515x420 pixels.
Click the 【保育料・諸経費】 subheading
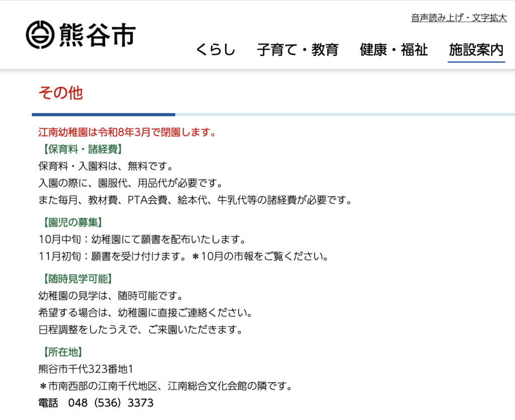tap(80, 149)
